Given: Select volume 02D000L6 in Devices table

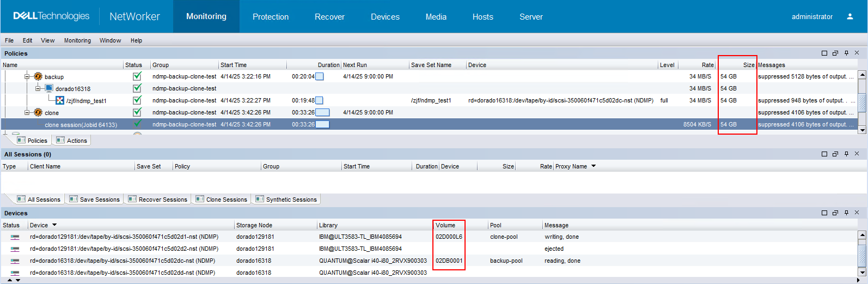Looking at the screenshot, I should click(x=449, y=237).
